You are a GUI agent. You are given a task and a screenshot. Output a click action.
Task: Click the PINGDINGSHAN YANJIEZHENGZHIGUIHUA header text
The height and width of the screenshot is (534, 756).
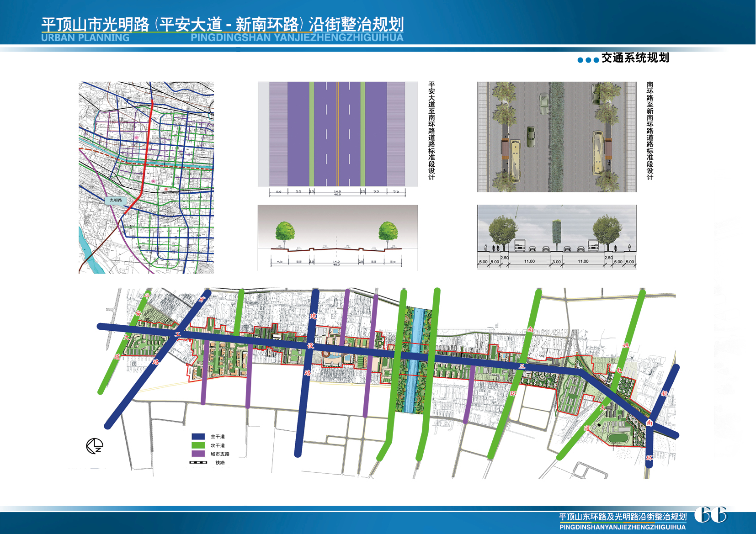pyautogui.click(x=297, y=38)
